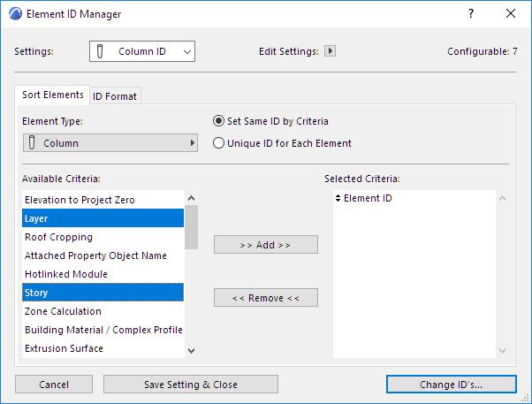Select Unique ID for Each Element
This screenshot has height=404, width=532.
(219, 143)
